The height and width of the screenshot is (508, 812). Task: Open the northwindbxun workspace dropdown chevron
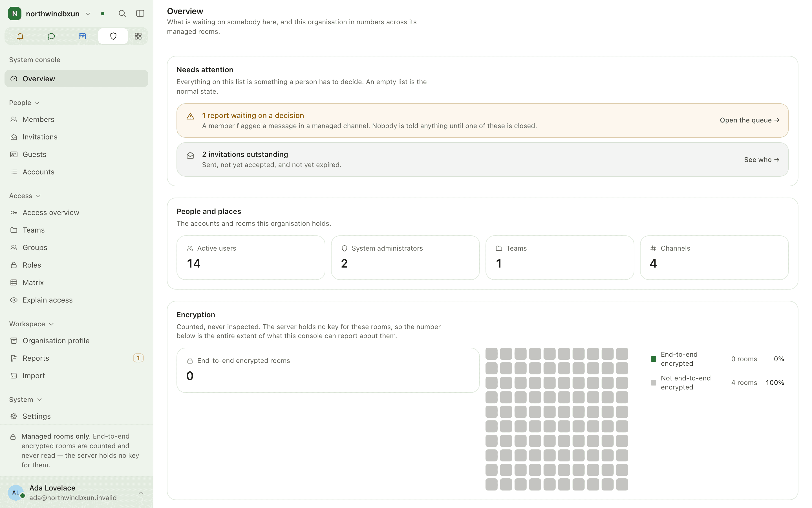coord(88,14)
